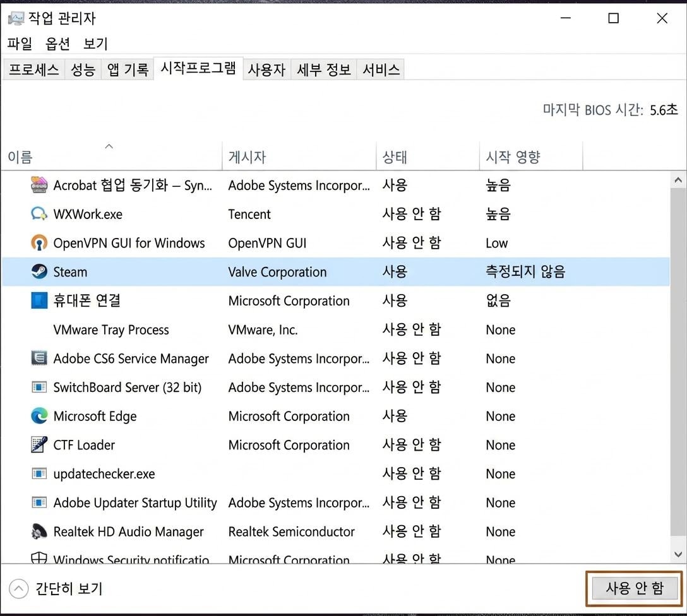Viewport: 687px width, 616px height.
Task: Select the Realtek HD Audio Manager icon
Action: 39,531
